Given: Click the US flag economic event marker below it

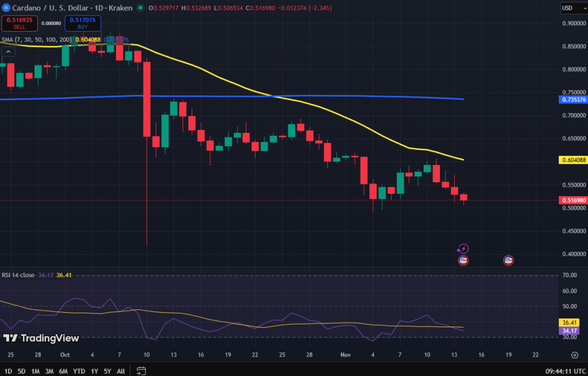Looking at the screenshot, I should [463, 260].
